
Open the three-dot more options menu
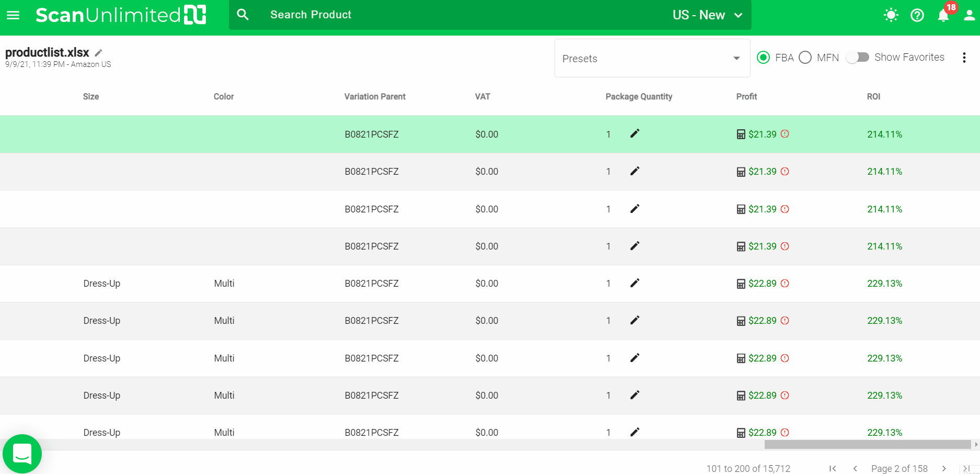[x=964, y=58]
